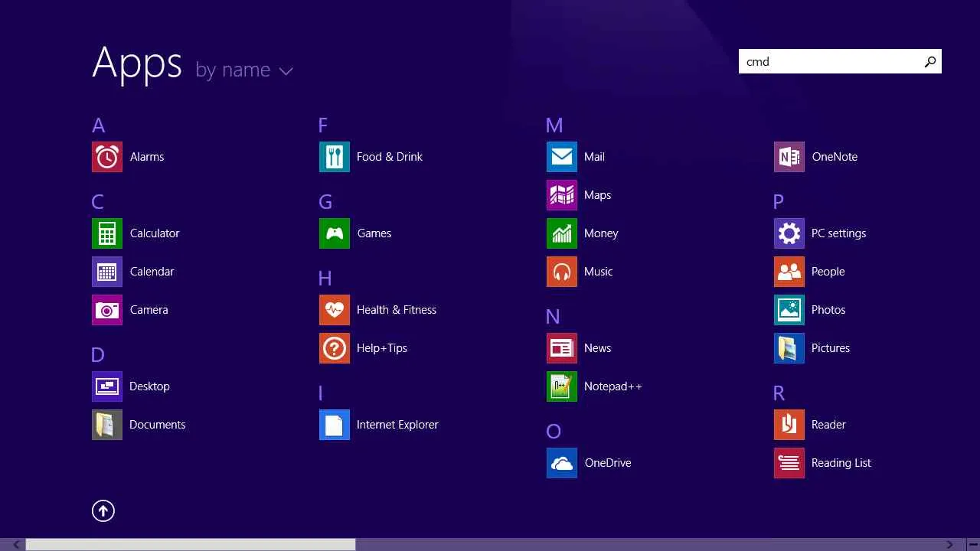Click the 'P' group header
The image size is (980, 551).
point(779,202)
